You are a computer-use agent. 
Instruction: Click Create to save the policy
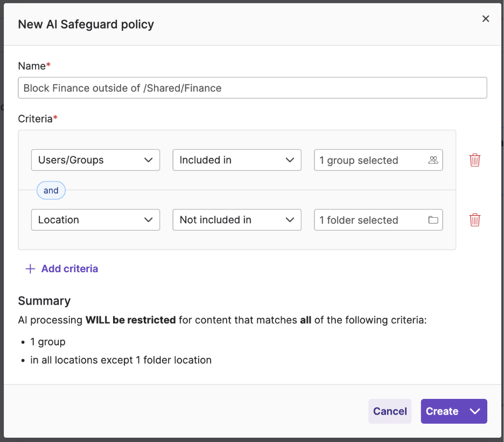coord(442,411)
